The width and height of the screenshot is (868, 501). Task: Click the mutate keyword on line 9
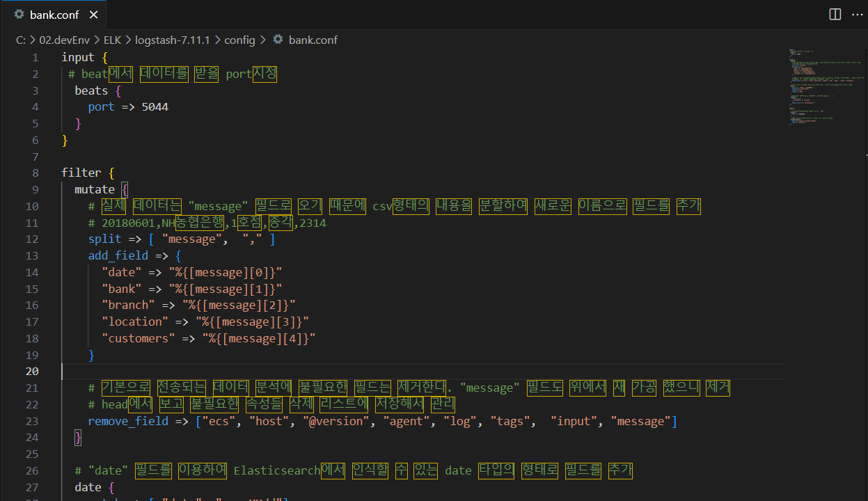[95, 189]
